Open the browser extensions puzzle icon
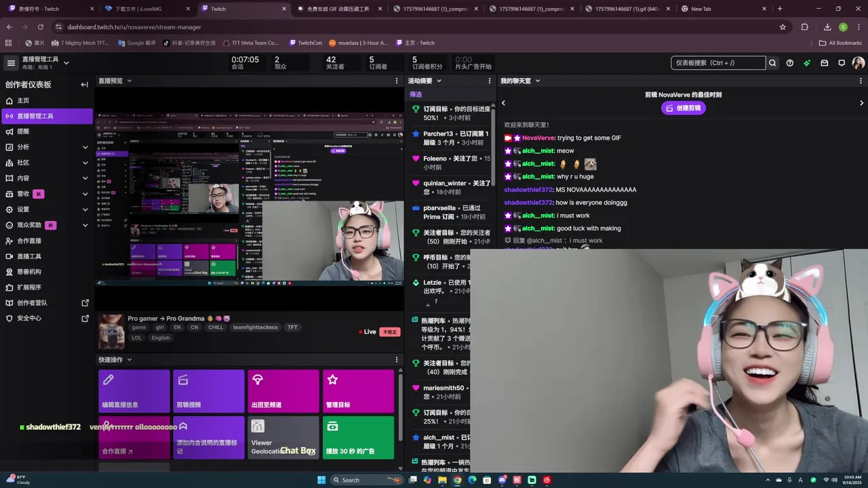 pyautogui.click(x=805, y=27)
